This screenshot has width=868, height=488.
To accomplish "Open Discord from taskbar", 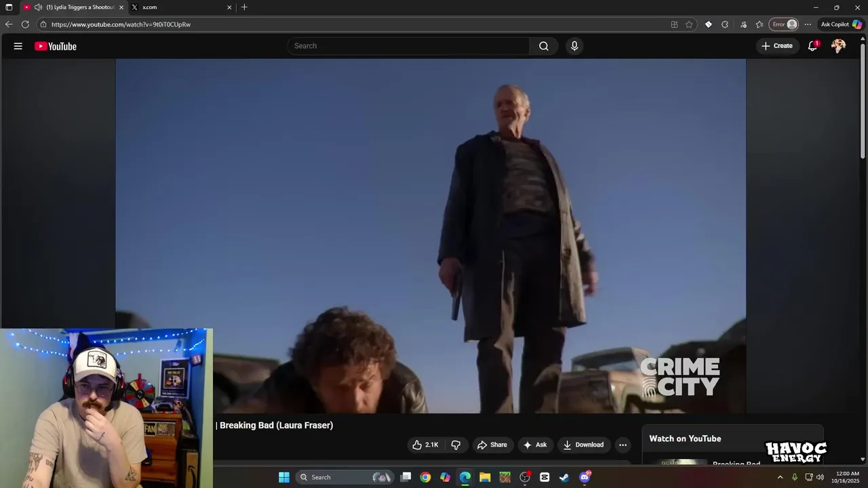I will point(585,477).
